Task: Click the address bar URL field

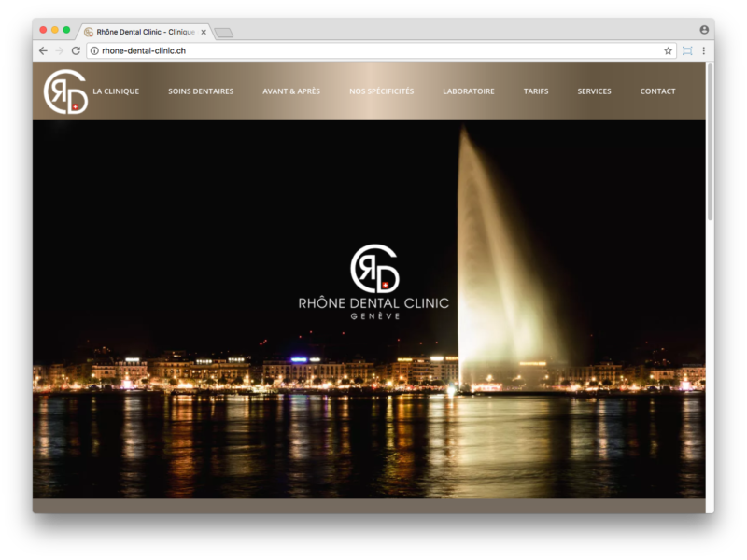Action: [x=373, y=50]
